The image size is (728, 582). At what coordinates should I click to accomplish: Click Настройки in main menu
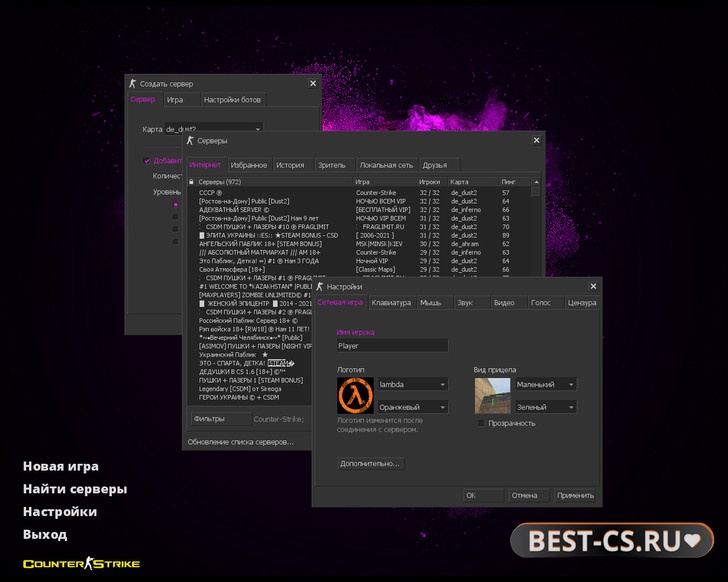(x=60, y=511)
